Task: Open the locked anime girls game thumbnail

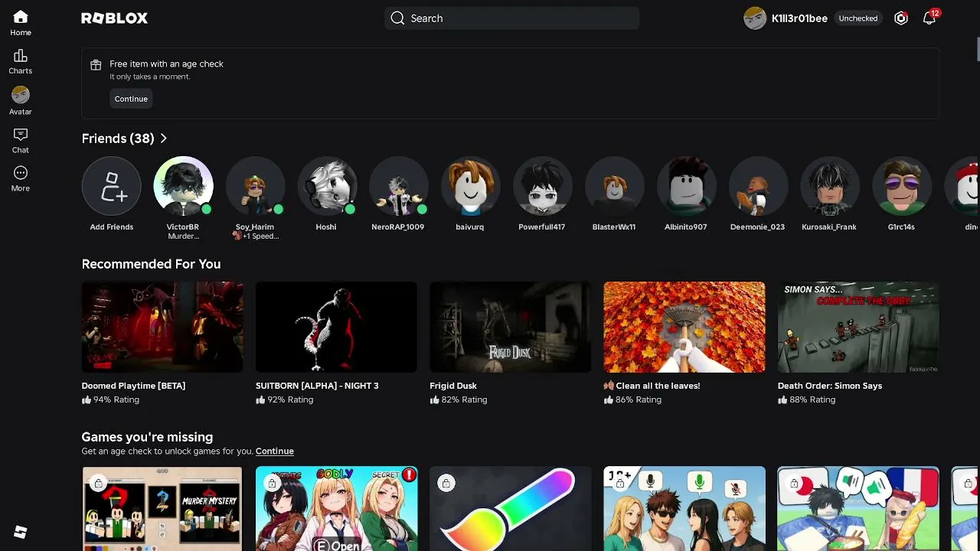Action: pos(336,509)
